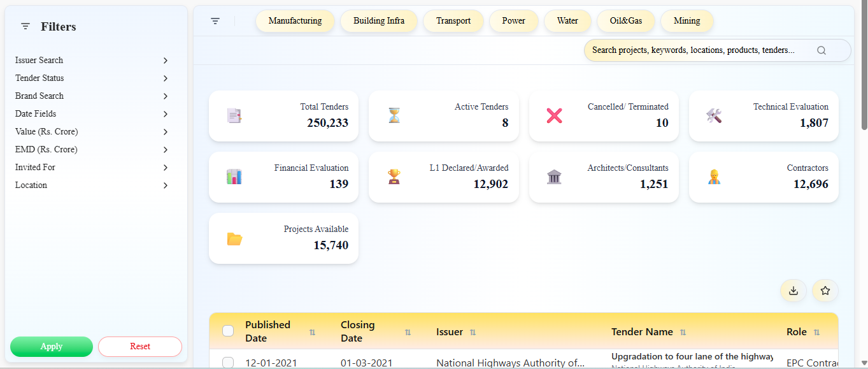Click the Reset filters button
The height and width of the screenshot is (369, 868).
[x=140, y=347]
